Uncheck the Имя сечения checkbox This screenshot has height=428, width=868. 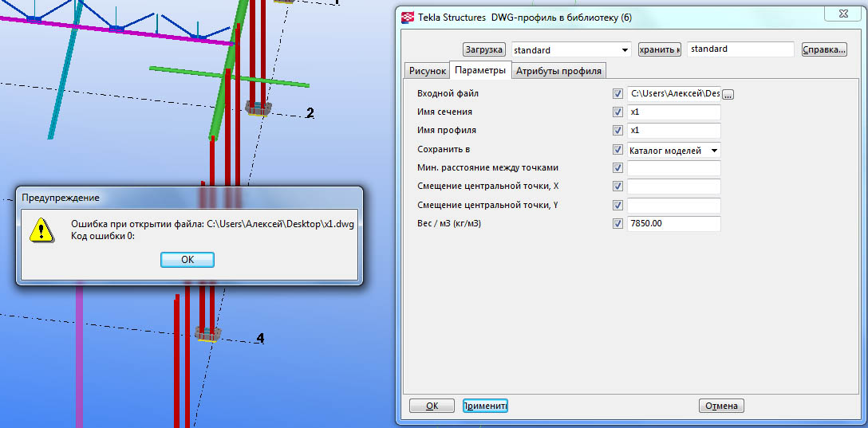pyautogui.click(x=617, y=112)
